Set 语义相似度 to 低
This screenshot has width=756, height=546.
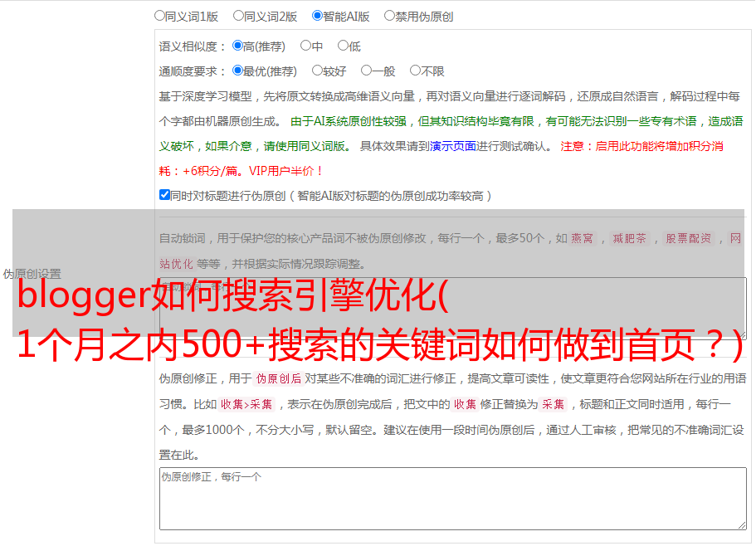(x=343, y=46)
